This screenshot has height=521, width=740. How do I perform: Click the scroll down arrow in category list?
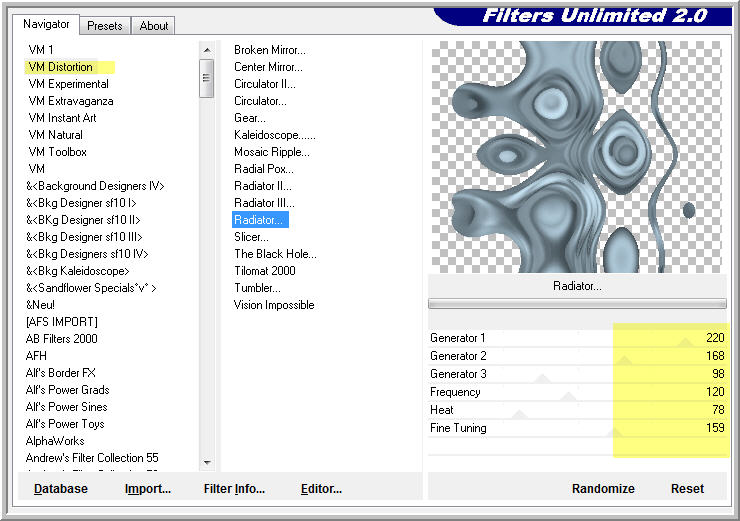tap(207, 462)
